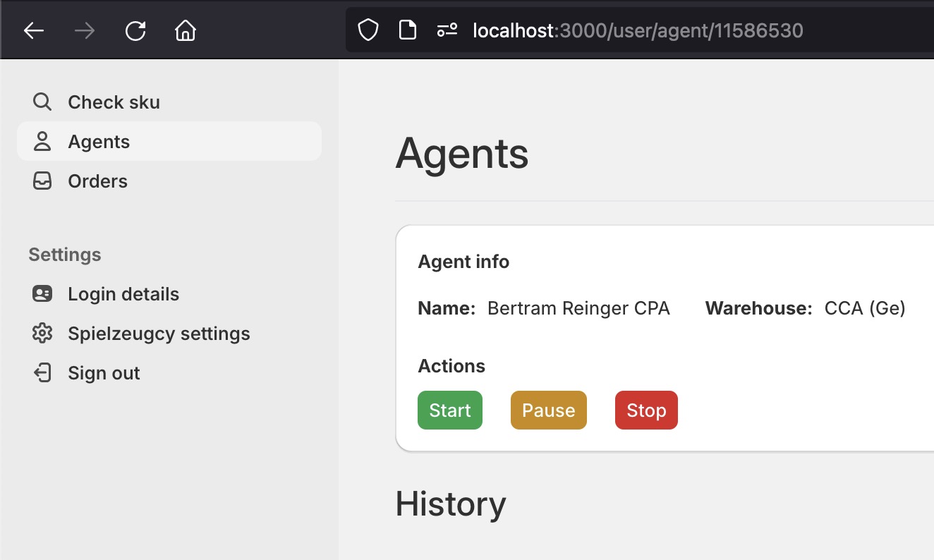
Task: Click the green Start button
Action: pos(449,410)
